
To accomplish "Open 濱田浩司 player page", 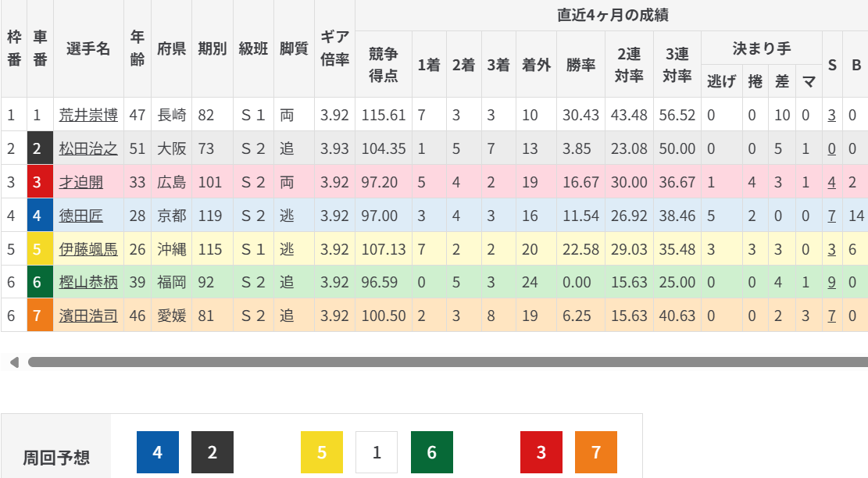I will [88, 316].
